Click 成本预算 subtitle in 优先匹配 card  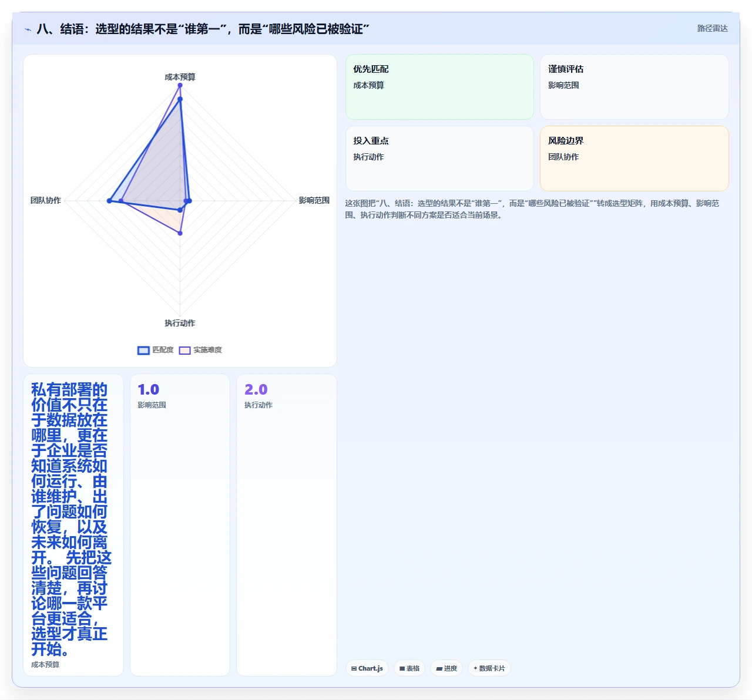click(x=368, y=85)
